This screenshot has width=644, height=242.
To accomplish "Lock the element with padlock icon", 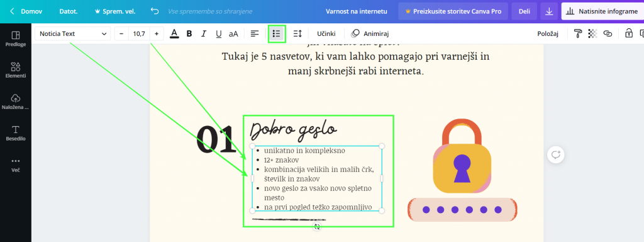I will (629, 34).
